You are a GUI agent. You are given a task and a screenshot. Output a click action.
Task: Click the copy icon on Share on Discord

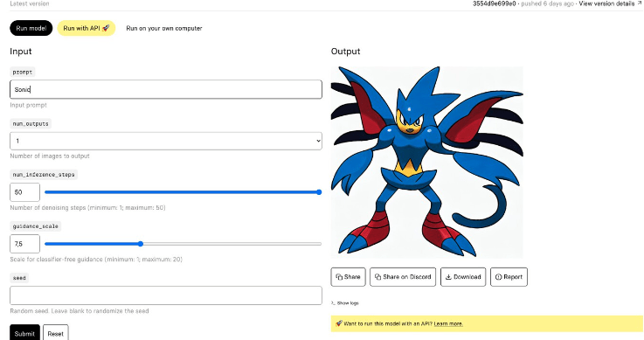click(377, 277)
